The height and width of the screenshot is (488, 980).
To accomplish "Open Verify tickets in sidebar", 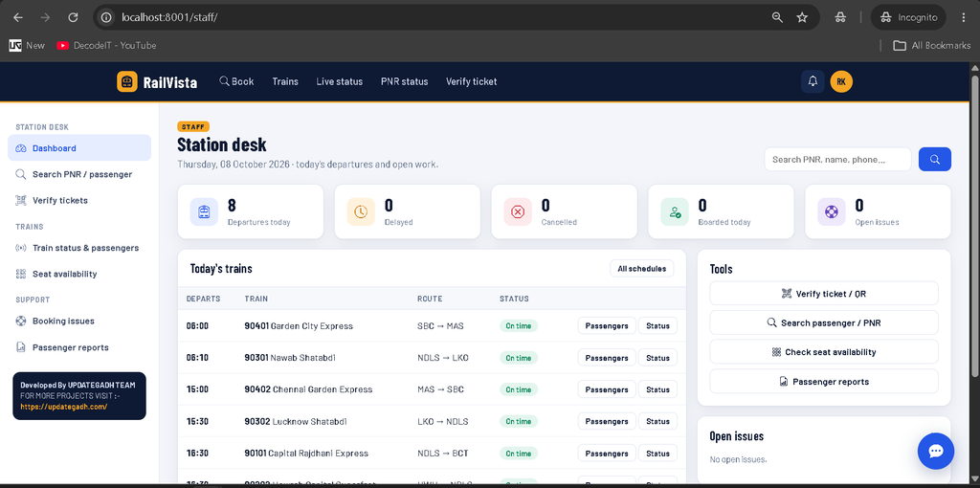I will pos(79,201).
